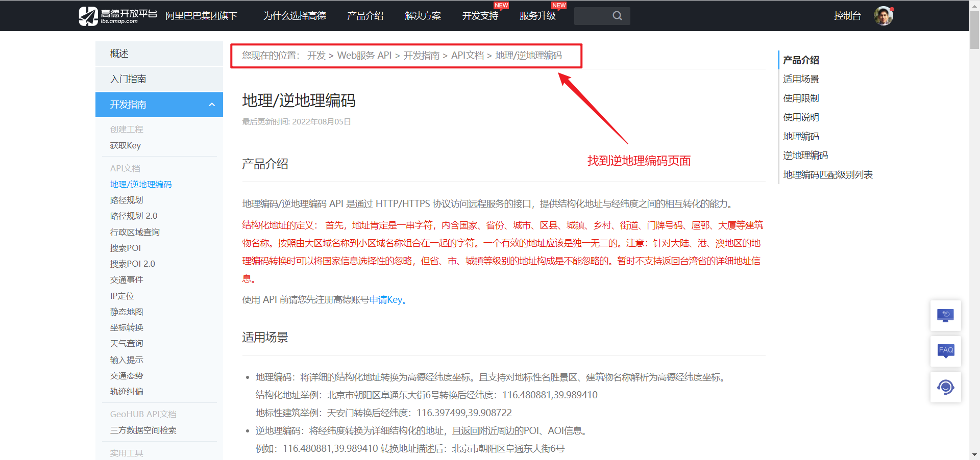
Task: Open 获取Key in the sidebar
Action: pyautogui.click(x=126, y=145)
